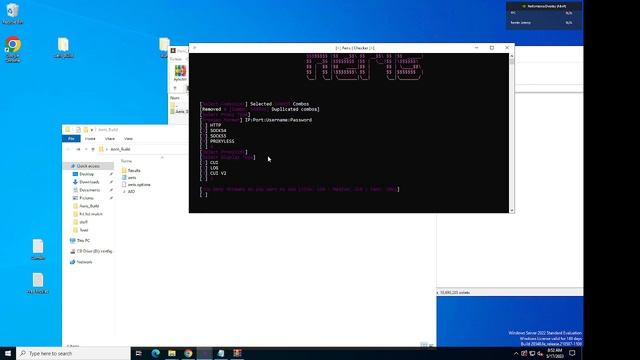Open the View ribbon tab in Explorer

click(x=128, y=139)
